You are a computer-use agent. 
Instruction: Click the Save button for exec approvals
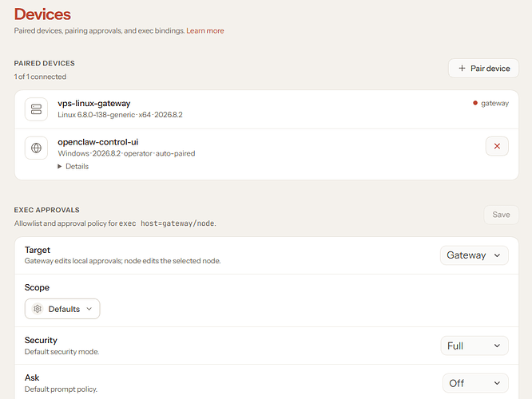coord(501,215)
